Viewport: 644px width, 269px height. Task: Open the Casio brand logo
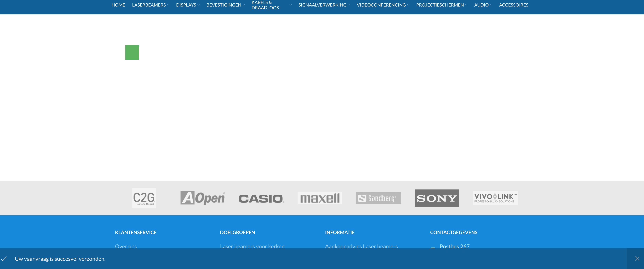261,199
